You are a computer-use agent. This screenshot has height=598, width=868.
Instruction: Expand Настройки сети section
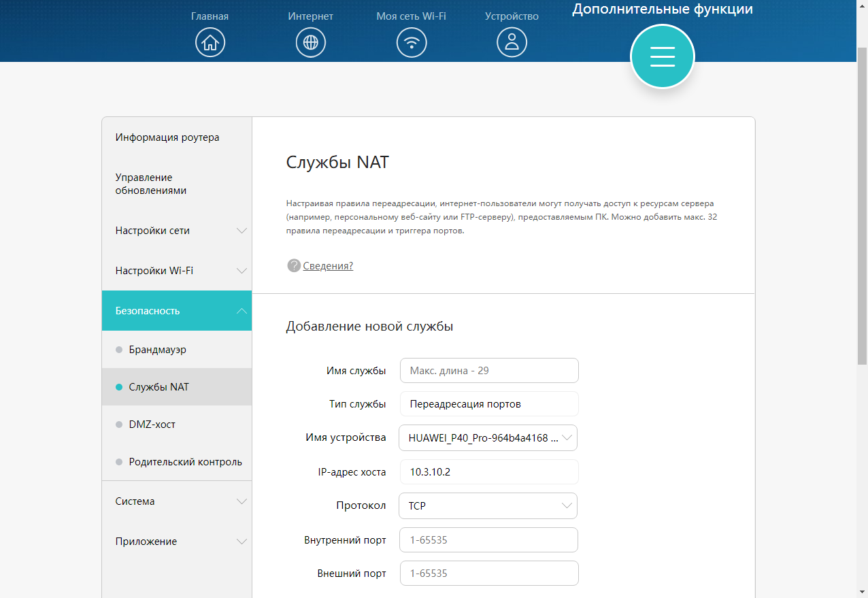177,231
